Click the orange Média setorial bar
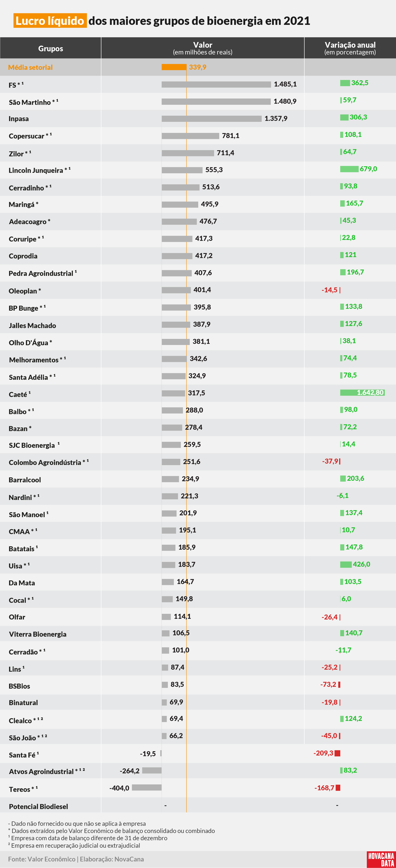This screenshot has width=396, height=868. point(174,67)
